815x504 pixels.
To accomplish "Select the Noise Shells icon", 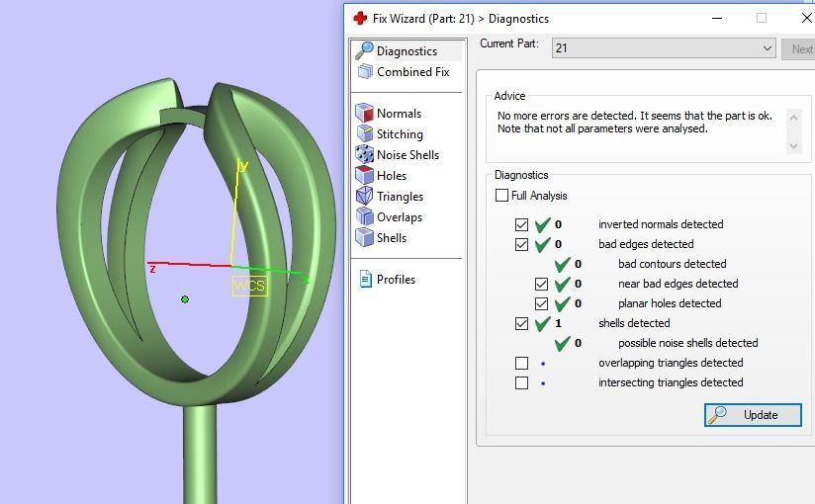I will pyautogui.click(x=364, y=154).
